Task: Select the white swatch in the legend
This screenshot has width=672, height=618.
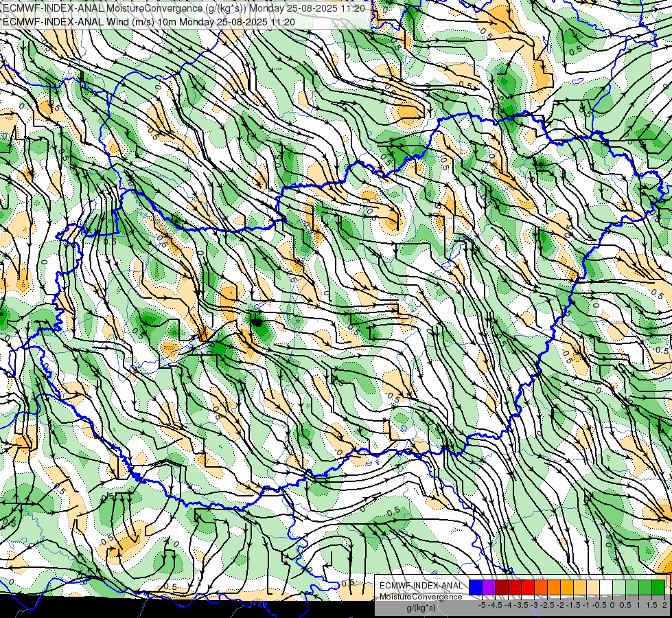Action: [x=606, y=588]
